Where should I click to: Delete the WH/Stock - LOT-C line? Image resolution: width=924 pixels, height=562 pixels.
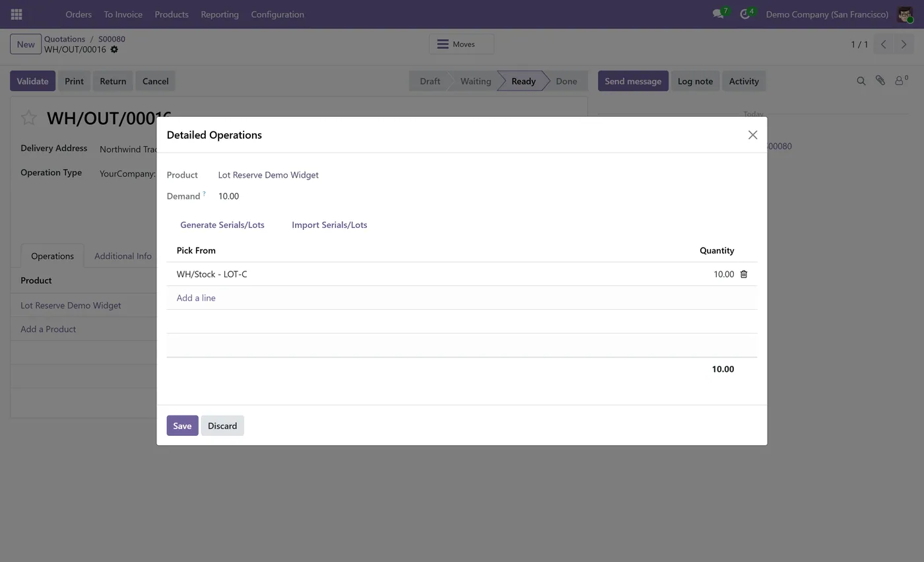point(744,274)
